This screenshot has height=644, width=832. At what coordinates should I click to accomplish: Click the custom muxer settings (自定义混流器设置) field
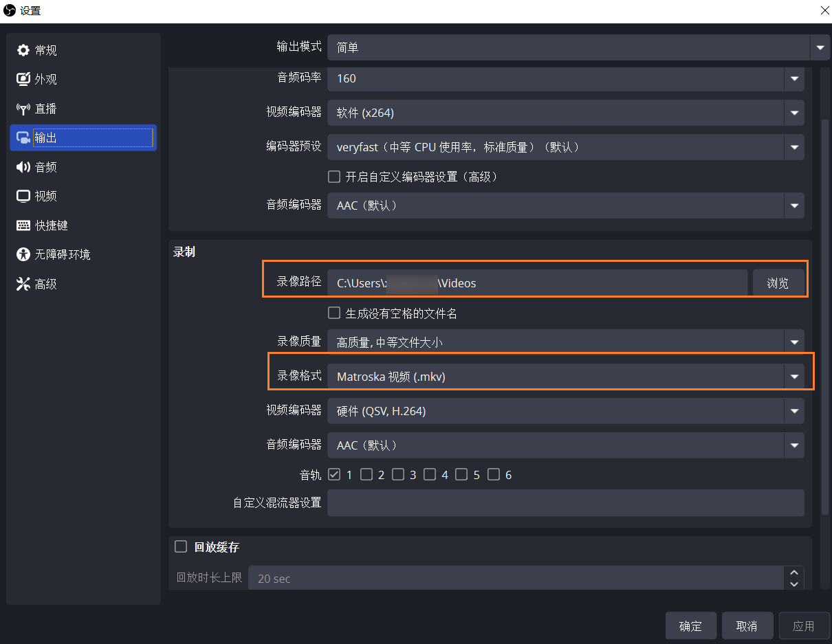click(565, 502)
